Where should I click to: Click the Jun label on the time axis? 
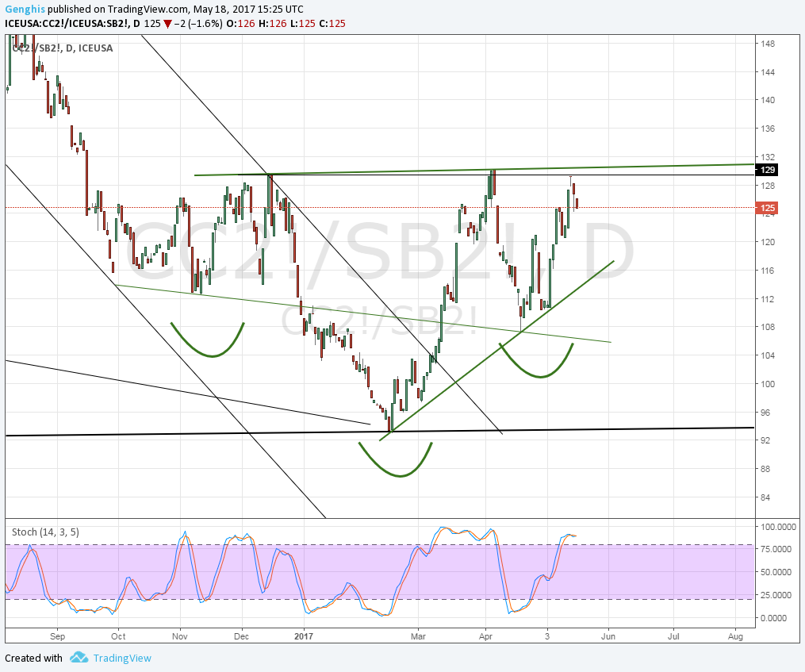(x=608, y=636)
